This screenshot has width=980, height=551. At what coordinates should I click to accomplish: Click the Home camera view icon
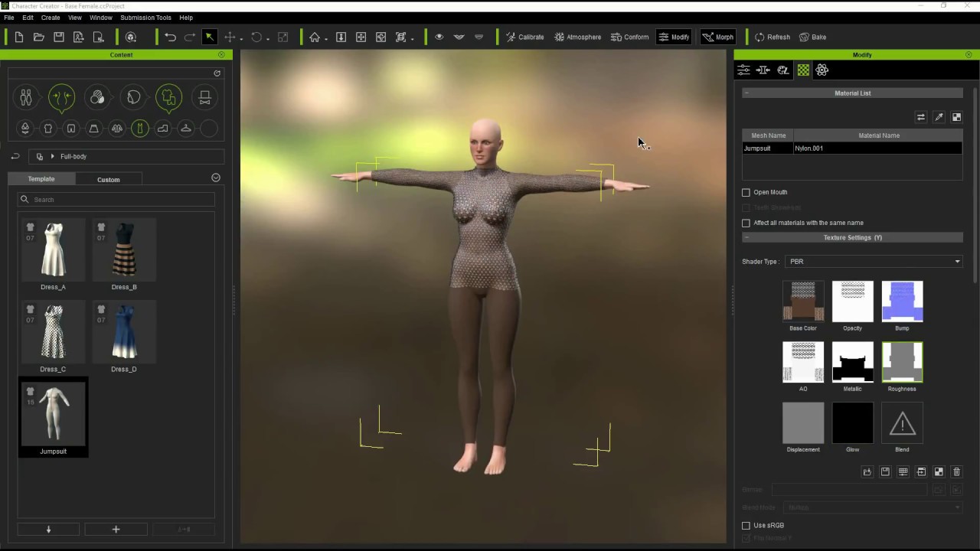click(x=315, y=37)
